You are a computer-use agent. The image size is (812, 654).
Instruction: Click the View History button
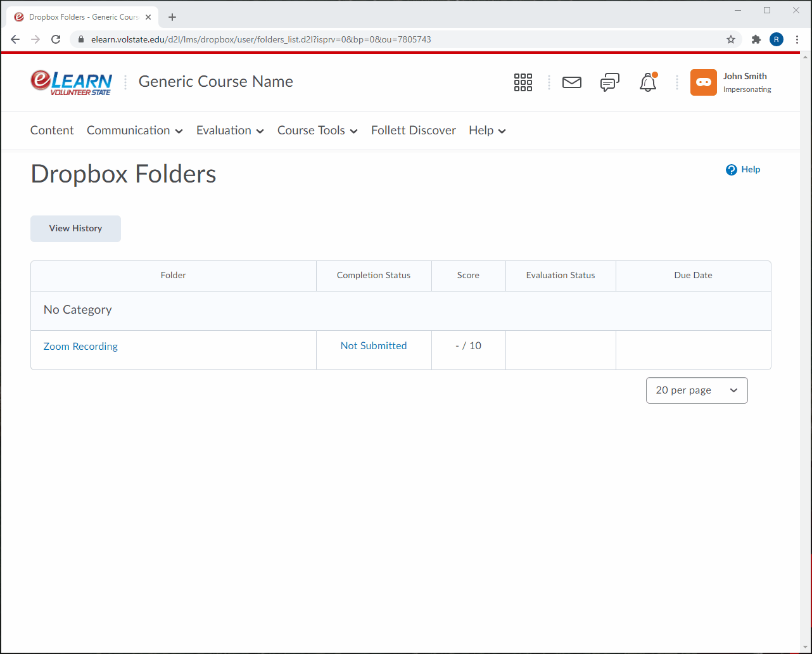pos(75,228)
